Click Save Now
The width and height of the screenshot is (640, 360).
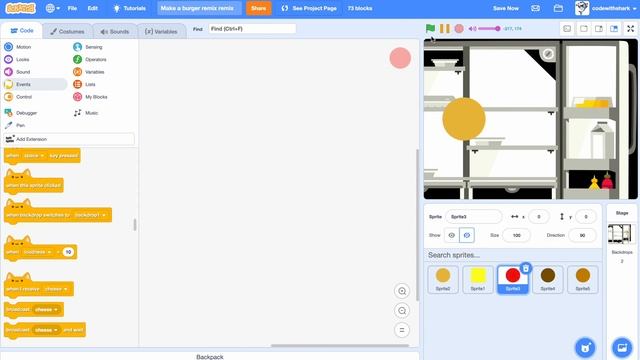[x=506, y=8]
